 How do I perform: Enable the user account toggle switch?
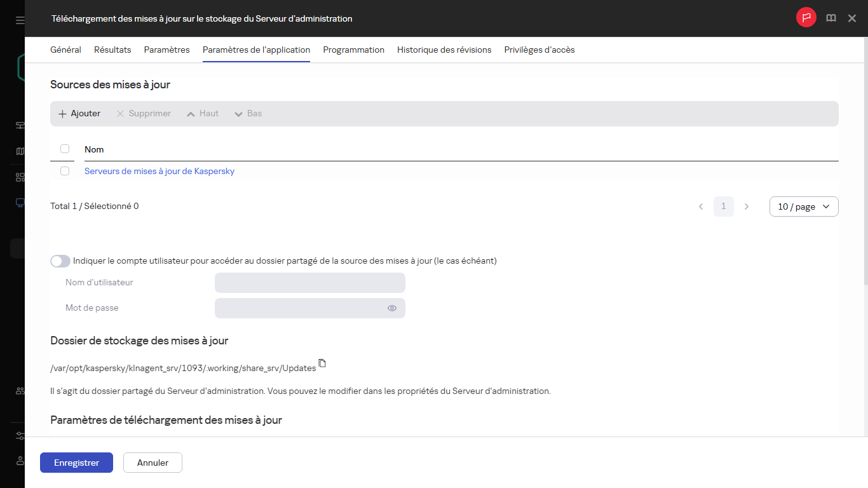click(x=60, y=261)
